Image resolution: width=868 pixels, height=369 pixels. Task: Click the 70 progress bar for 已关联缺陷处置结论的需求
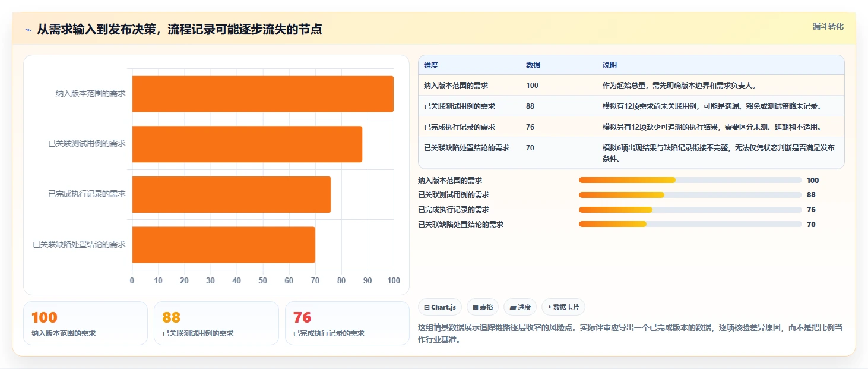[x=690, y=224]
